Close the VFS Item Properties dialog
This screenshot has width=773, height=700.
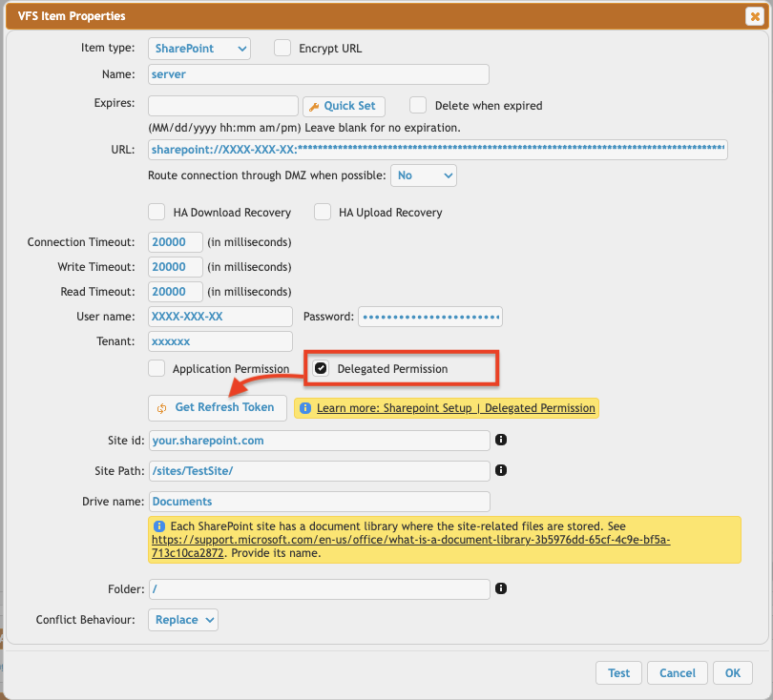click(755, 16)
